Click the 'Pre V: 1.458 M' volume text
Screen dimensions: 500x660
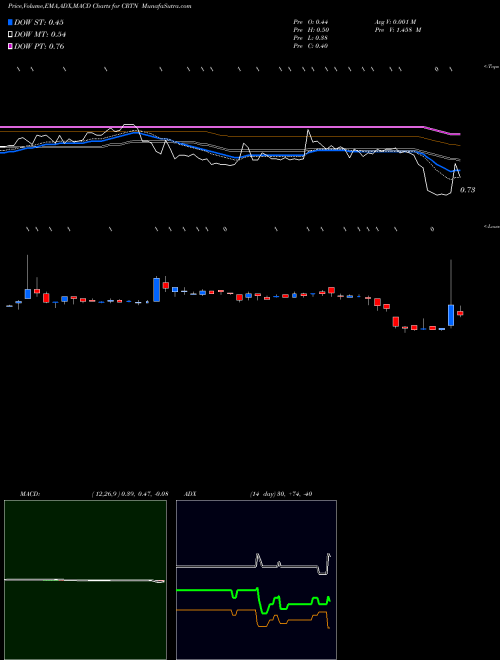tap(398, 30)
